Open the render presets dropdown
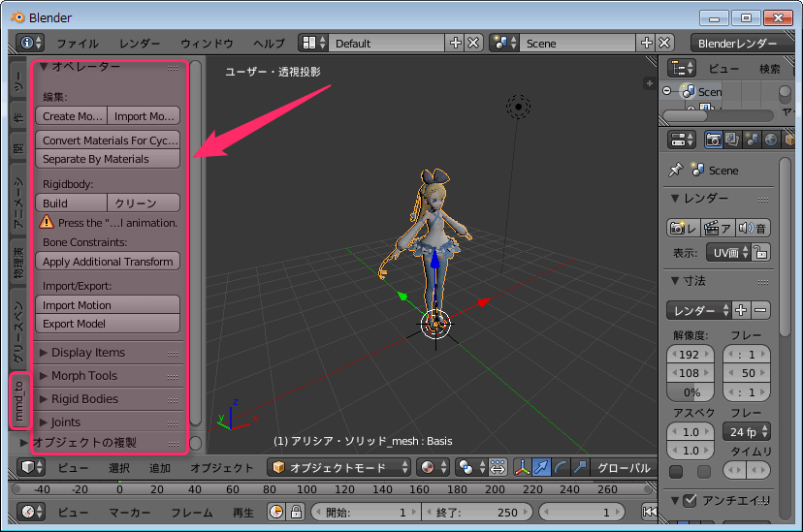 [x=698, y=310]
